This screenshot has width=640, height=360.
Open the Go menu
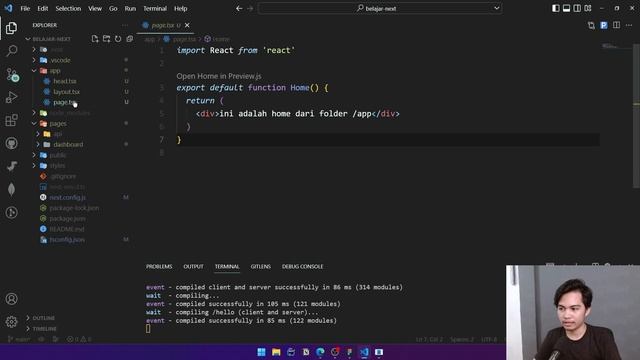click(x=113, y=8)
